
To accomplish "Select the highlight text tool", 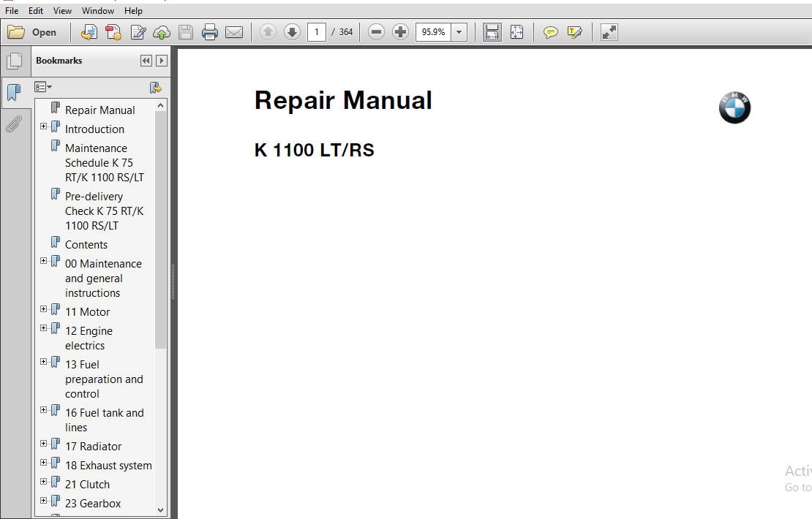I will [x=575, y=33].
